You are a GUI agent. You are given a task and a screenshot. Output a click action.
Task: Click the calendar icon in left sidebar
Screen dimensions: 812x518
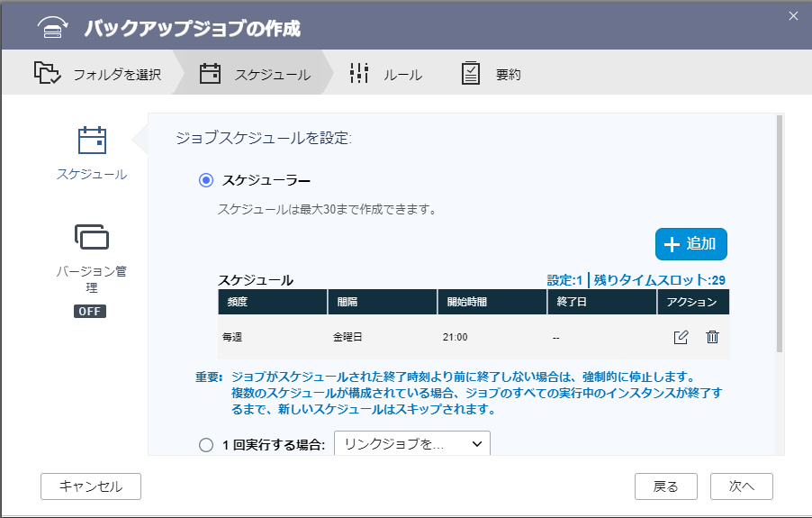pos(91,141)
